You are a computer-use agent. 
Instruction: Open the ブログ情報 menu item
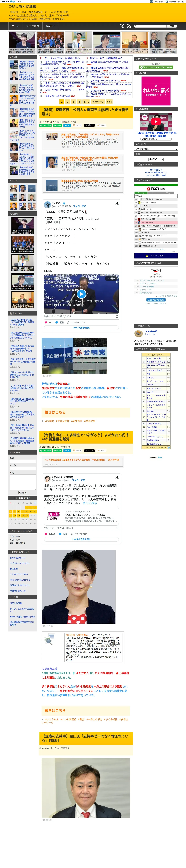coord(33,26)
